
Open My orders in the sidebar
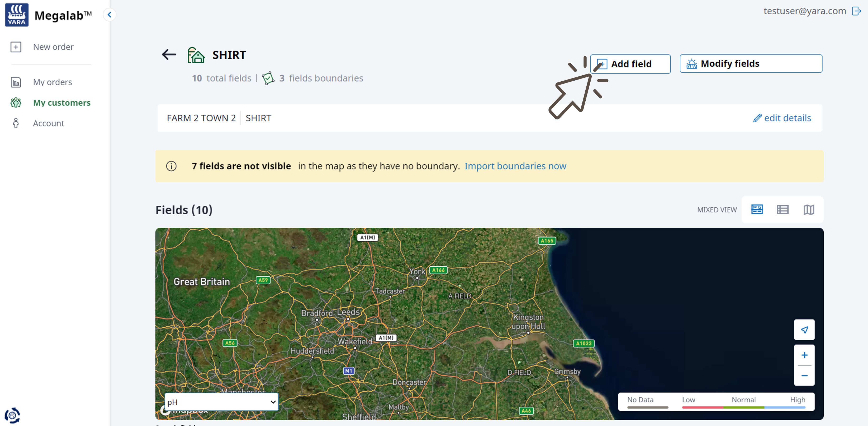coord(52,82)
